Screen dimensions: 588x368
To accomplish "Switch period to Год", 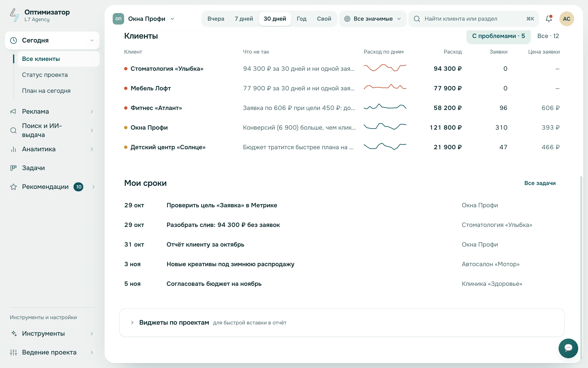I will (301, 19).
